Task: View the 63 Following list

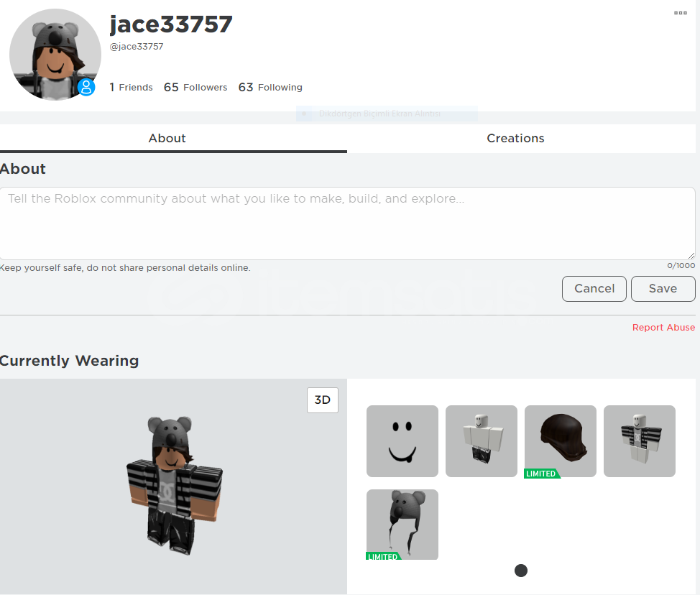Action: tap(270, 87)
